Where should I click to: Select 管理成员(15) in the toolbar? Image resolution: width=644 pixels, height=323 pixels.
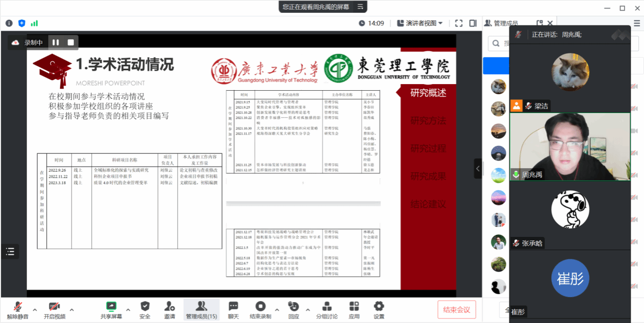(201, 309)
